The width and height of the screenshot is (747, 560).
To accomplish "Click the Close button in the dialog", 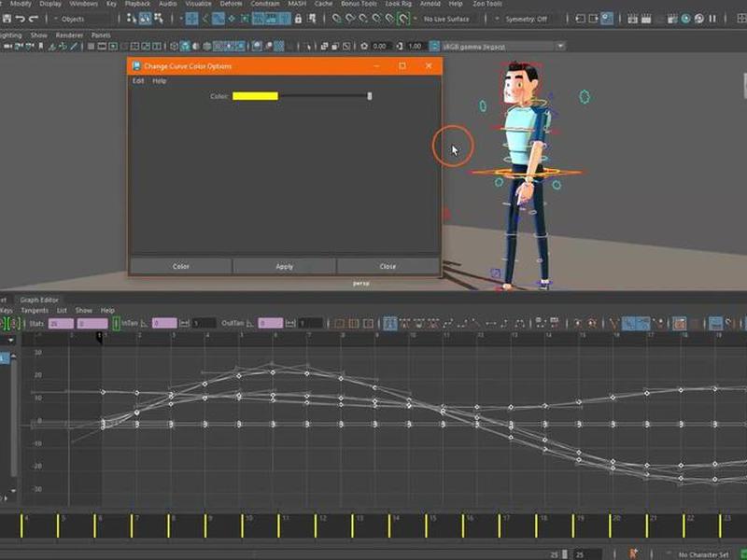I will point(388,266).
